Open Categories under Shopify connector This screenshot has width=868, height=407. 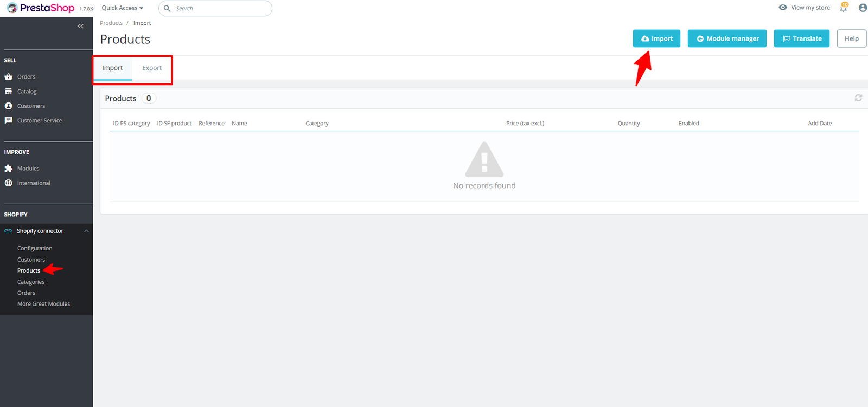pyautogui.click(x=31, y=282)
